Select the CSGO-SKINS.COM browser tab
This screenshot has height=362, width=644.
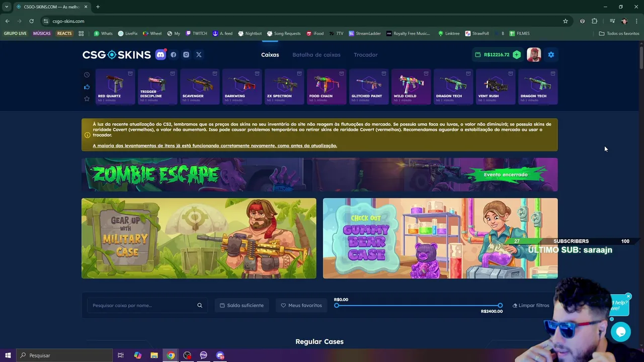tap(52, 7)
